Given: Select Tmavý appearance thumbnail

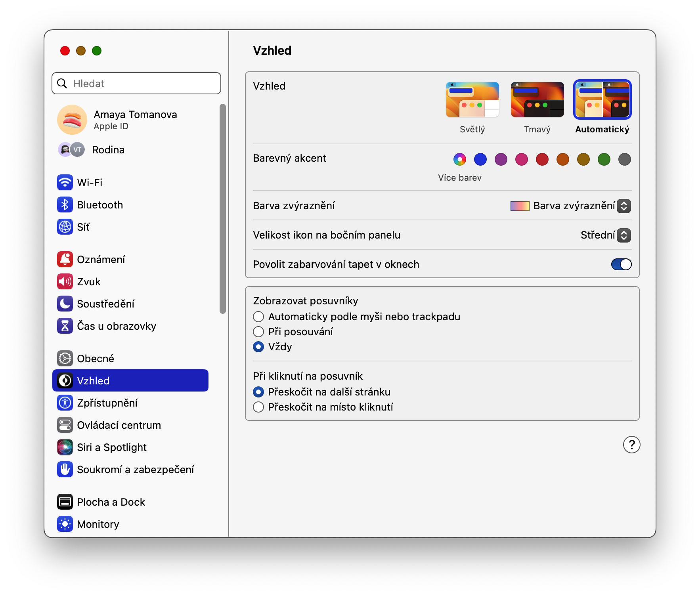Looking at the screenshot, I should click(x=537, y=99).
